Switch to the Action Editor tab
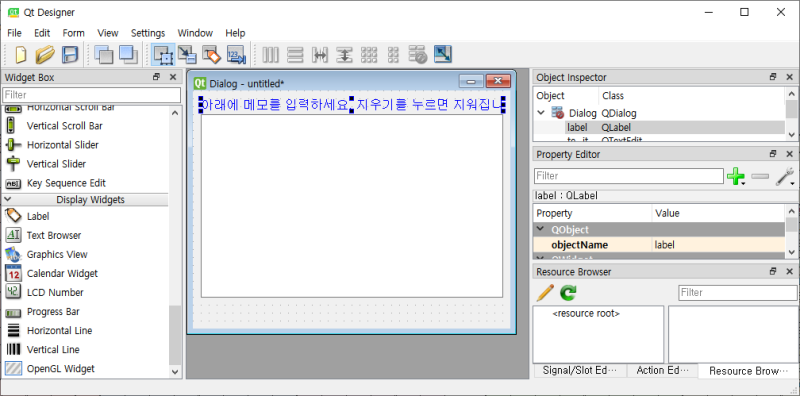Image resolution: width=800 pixels, height=396 pixels. pyautogui.click(x=662, y=370)
